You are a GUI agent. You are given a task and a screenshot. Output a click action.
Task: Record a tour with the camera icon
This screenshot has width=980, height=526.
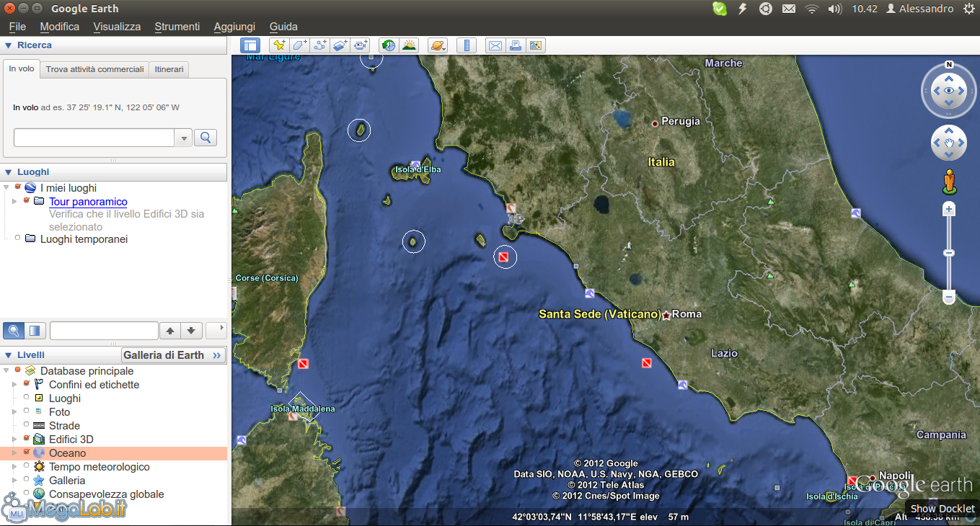click(x=361, y=45)
